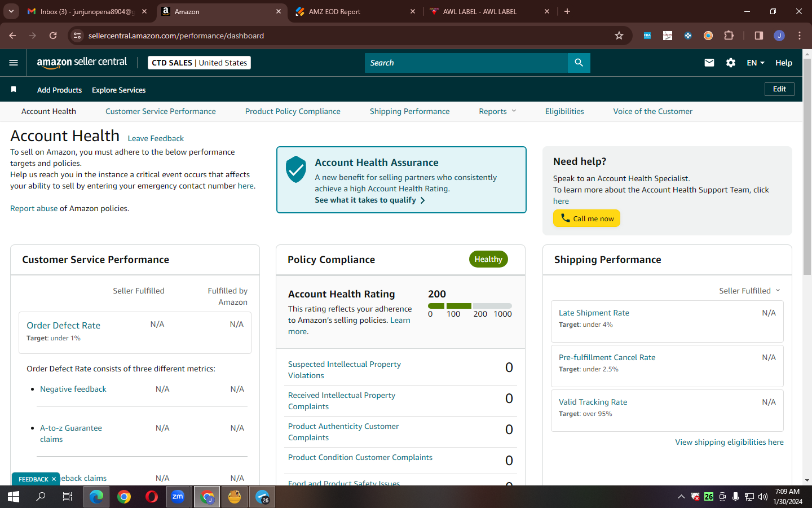Click the Order Defect Rate link

63,325
